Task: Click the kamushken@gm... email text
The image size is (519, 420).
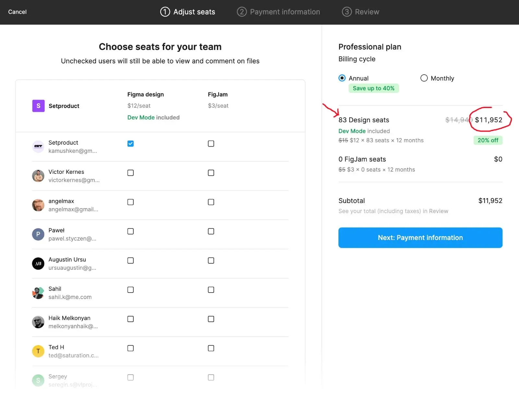Action: 73,151
